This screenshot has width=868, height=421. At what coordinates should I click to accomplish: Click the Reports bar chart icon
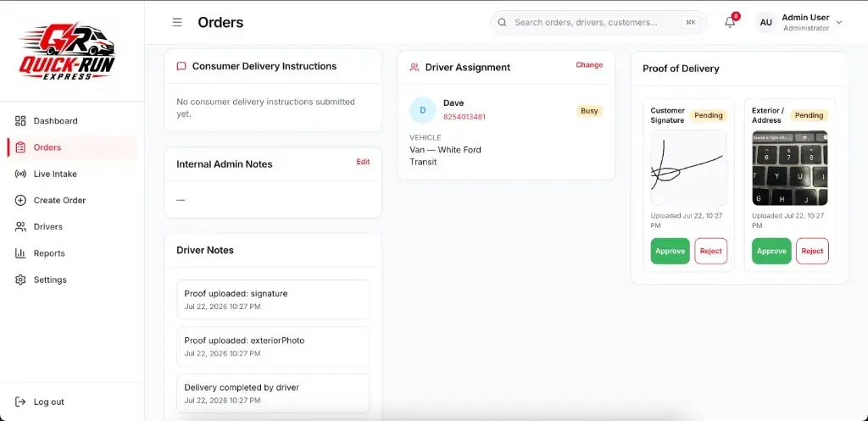click(20, 253)
